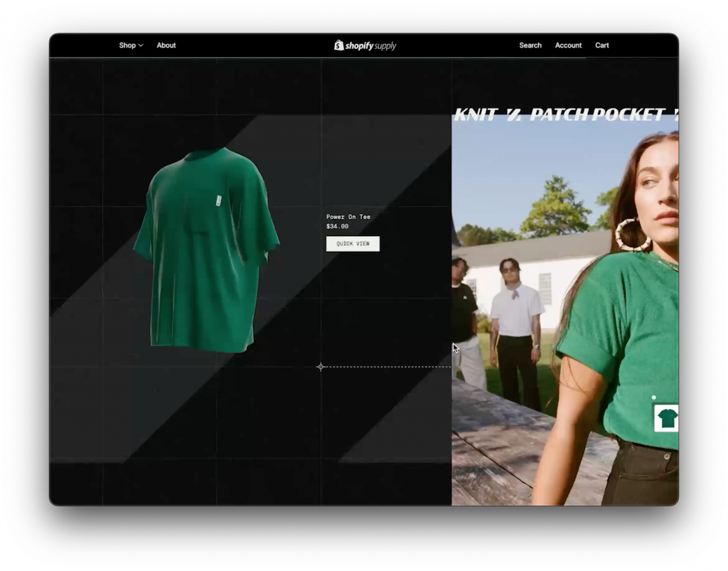Viewport: 728px width, 571px height.
Task: Open Search in the header
Action: tap(530, 46)
